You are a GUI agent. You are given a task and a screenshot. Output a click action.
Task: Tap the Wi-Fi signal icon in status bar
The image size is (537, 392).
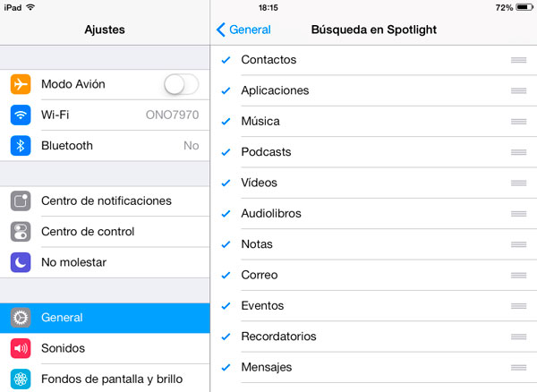coord(30,7)
